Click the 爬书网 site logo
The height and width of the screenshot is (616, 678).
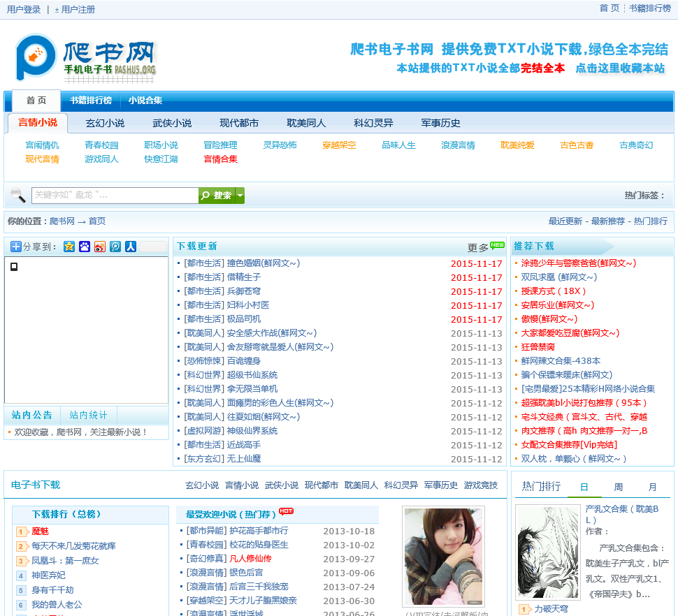pos(85,58)
